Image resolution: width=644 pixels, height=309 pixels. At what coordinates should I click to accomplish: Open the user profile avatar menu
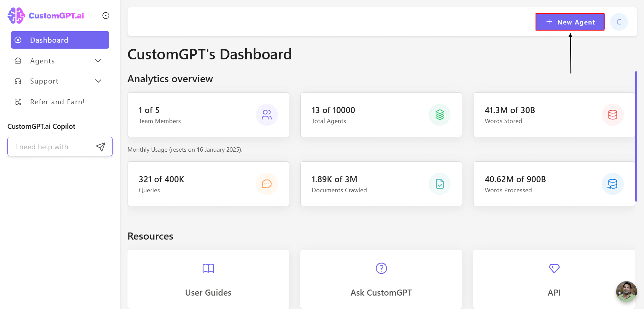tap(619, 22)
